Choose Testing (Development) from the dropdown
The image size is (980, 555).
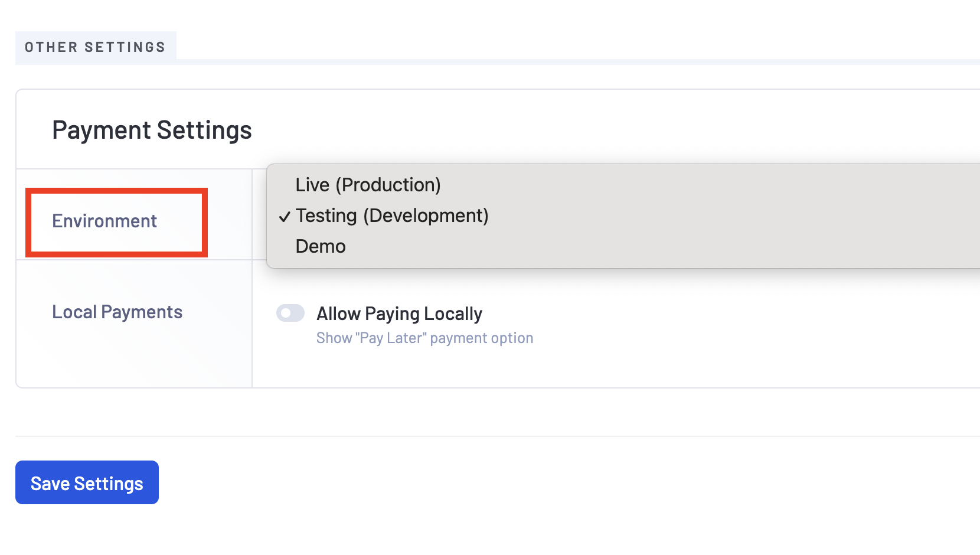tap(623, 216)
